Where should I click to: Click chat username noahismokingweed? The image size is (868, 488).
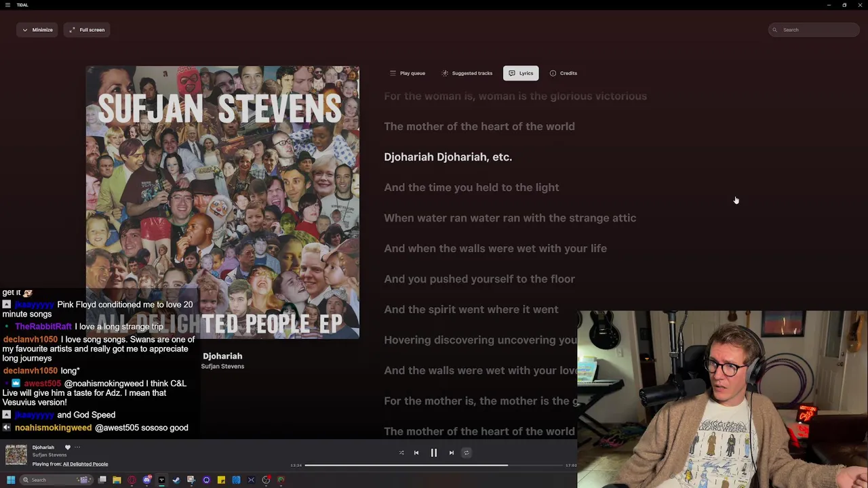coord(53,428)
